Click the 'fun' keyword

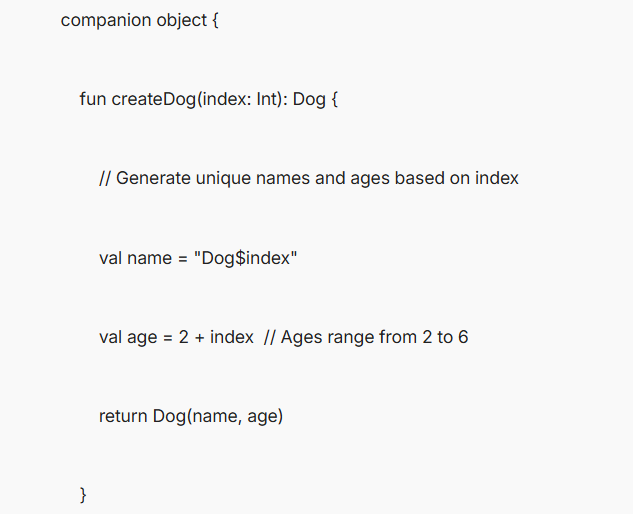(92, 99)
